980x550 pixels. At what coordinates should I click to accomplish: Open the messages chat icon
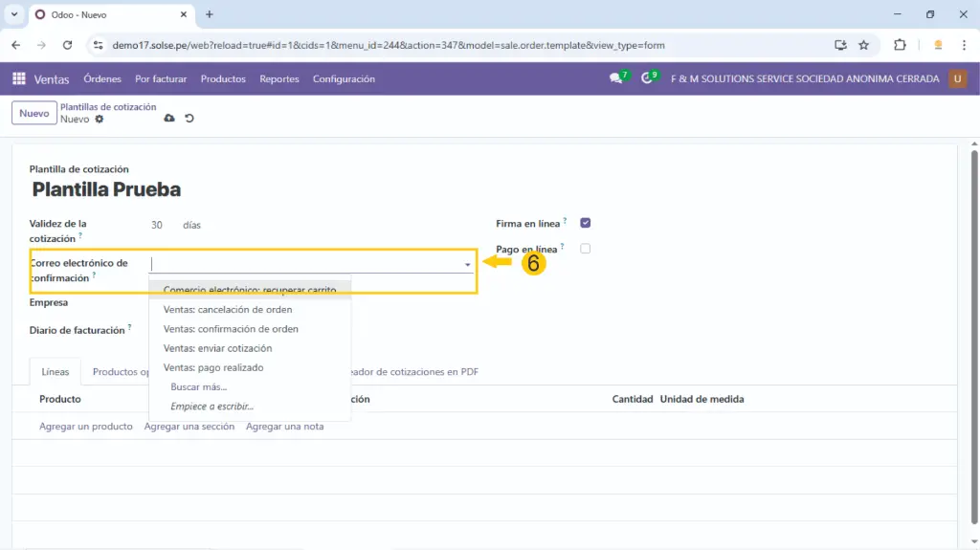click(x=615, y=79)
